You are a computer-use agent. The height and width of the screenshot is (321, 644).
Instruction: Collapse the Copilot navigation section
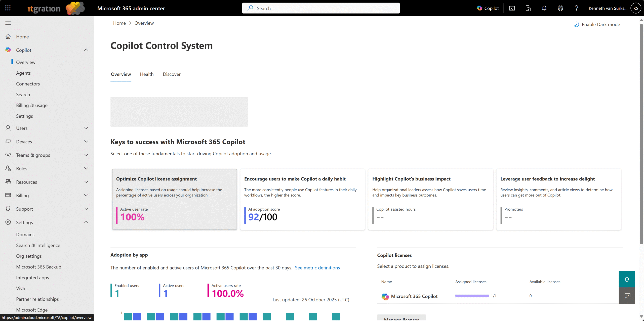pyautogui.click(x=86, y=50)
